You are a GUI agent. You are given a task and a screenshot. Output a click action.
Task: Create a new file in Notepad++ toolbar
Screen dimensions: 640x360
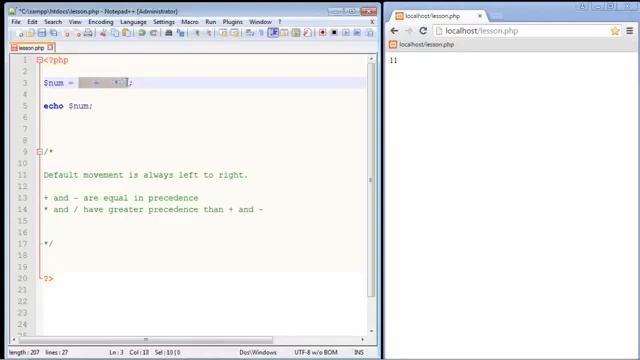19,33
